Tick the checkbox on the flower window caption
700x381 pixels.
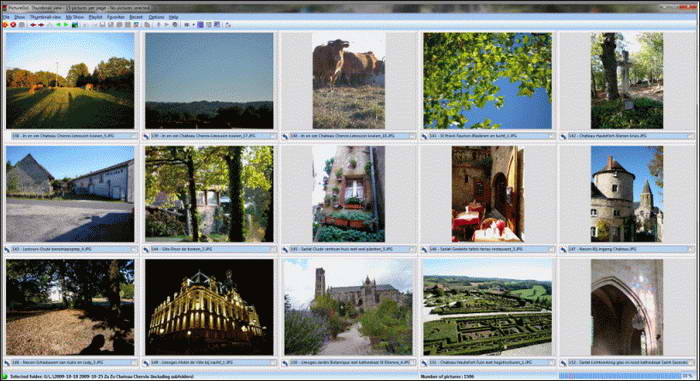tap(412, 249)
